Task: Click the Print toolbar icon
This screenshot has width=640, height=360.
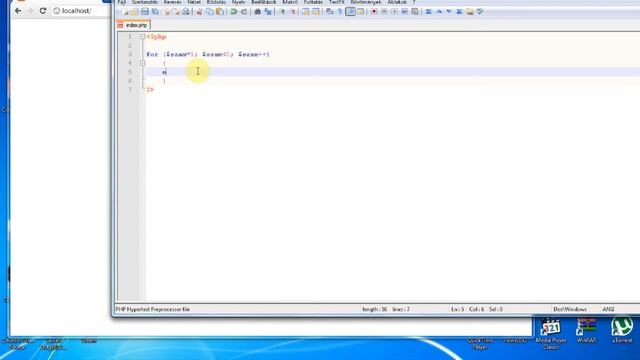Action: (186, 12)
